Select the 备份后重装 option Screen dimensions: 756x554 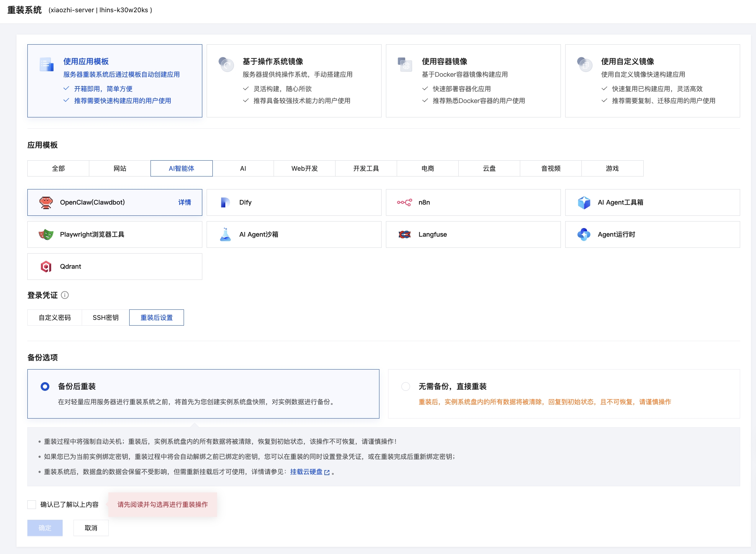click(45, 386)
